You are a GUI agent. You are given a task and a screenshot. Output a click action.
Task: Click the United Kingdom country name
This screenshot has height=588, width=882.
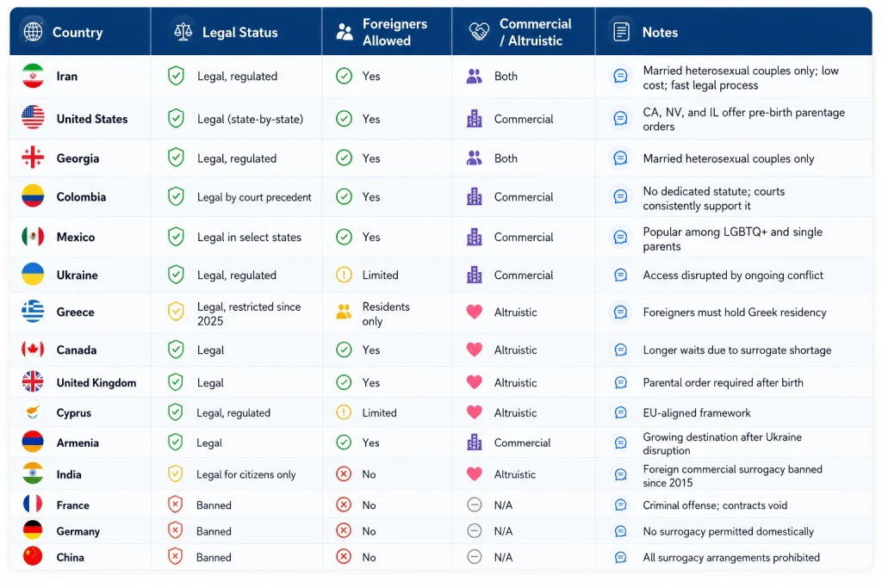96,383
